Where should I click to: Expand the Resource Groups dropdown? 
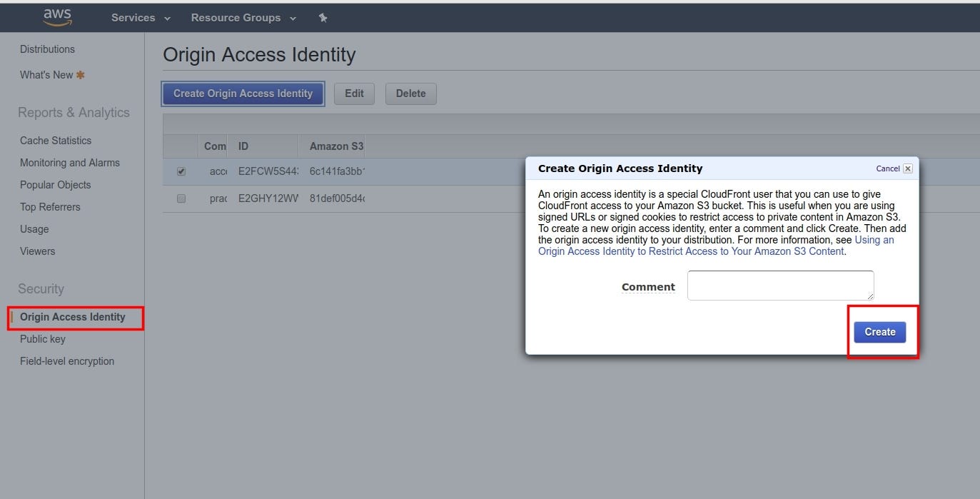(243, 18)
